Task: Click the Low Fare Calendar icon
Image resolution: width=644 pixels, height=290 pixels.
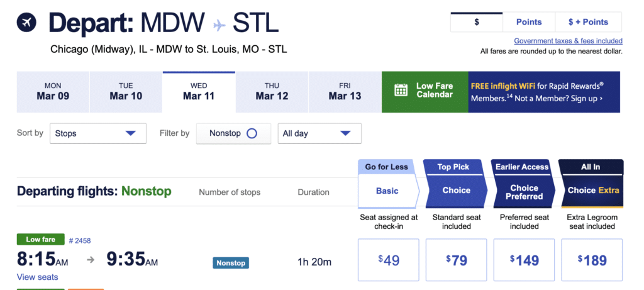Action: click(401, 90)
